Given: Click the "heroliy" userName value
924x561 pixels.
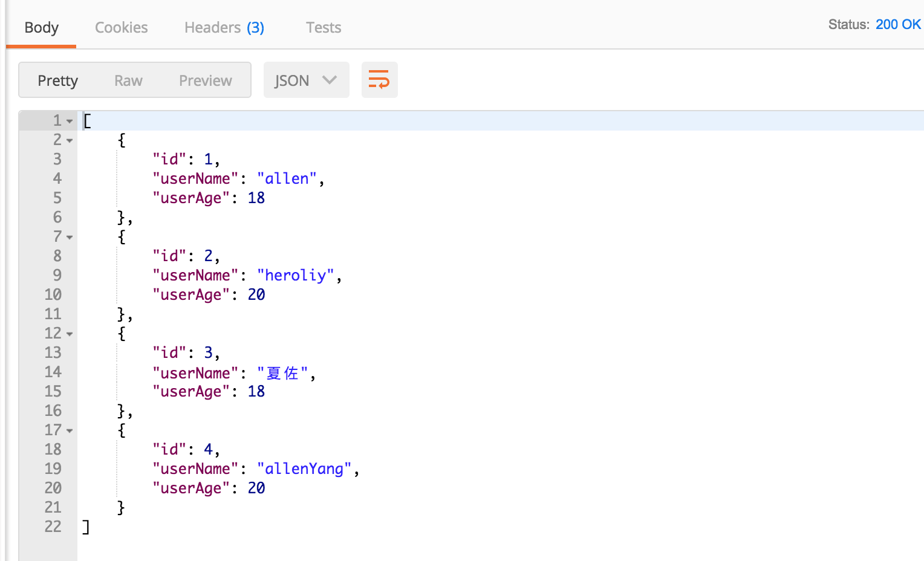Looking at the screenshot, I should 296,275.
